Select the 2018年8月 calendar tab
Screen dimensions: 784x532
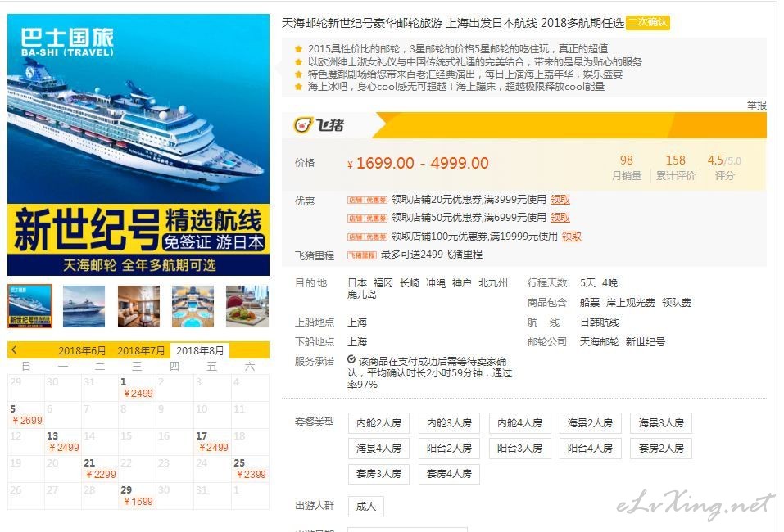(200, 350)
